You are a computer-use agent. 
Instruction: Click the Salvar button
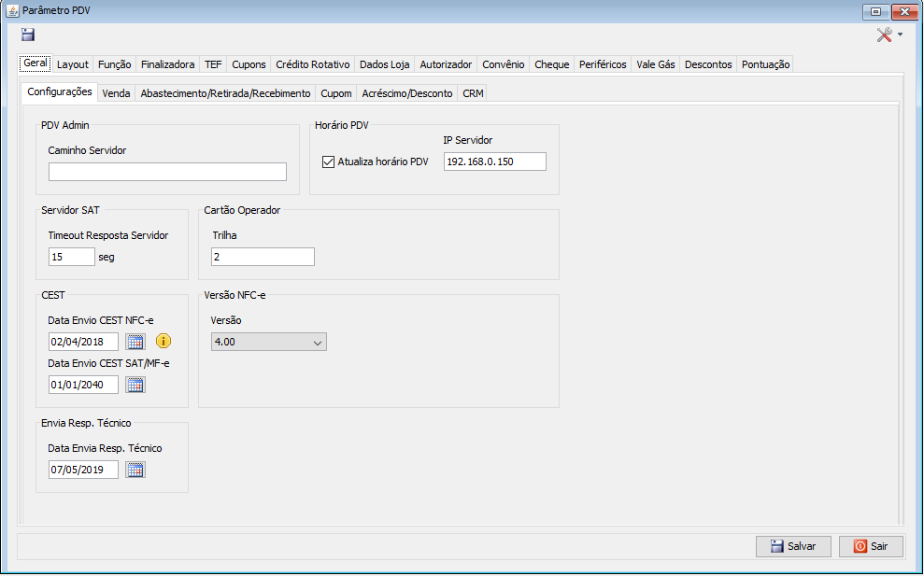(x=794, y=546)
